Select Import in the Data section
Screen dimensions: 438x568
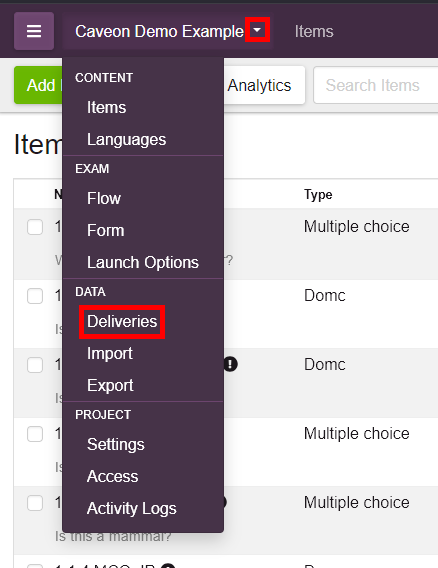coord(110,353)
